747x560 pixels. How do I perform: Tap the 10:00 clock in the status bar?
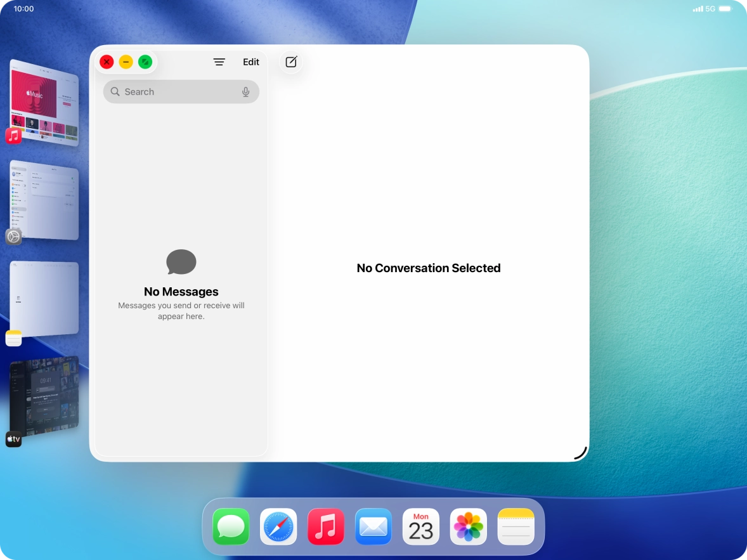pos(23,9)
